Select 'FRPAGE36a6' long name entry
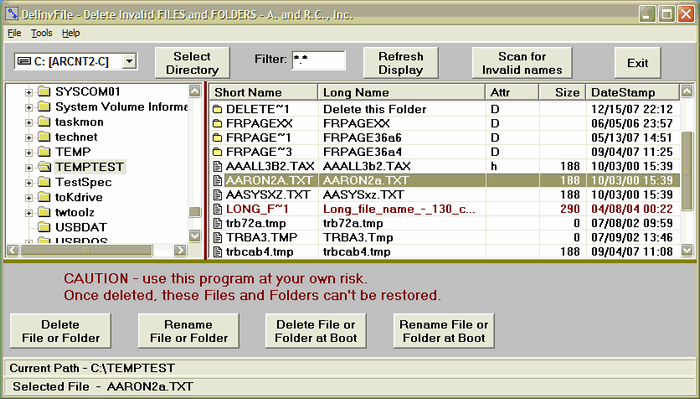The image size is (700, 399). (362, 138)
